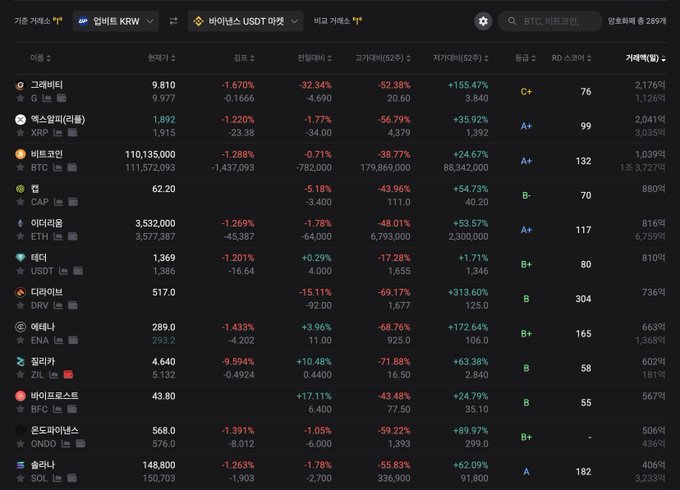
Task: Open the 이더리움 coin name link
Action: coord(46,223)
